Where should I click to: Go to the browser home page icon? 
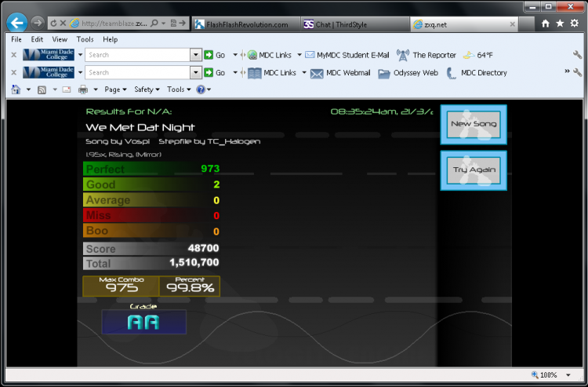[x=546, y=24]
